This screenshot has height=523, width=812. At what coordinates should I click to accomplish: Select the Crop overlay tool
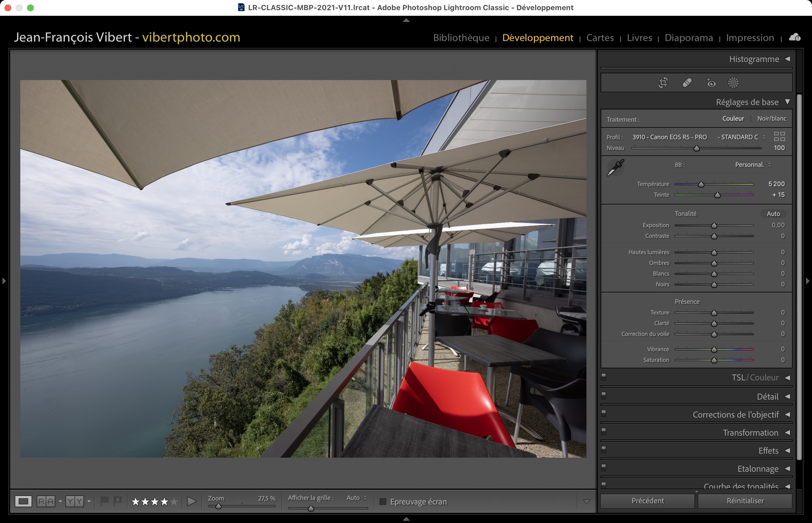[x=663, y=83]
